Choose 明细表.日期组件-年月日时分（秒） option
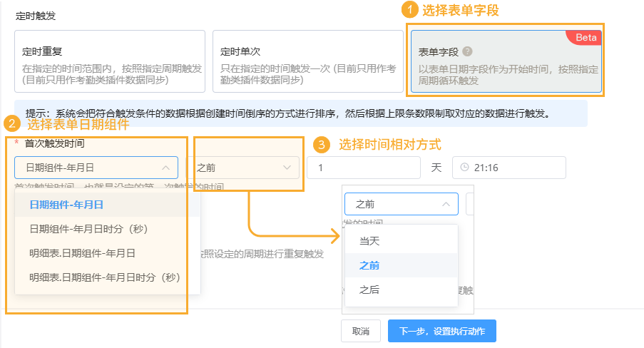The image size is (644, 348). [103, 277]
